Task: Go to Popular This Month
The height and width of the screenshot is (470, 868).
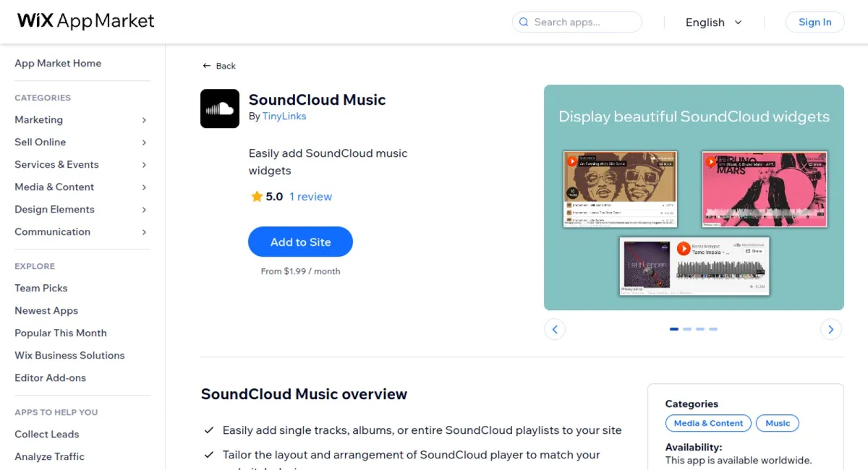Action: point(61,333)
